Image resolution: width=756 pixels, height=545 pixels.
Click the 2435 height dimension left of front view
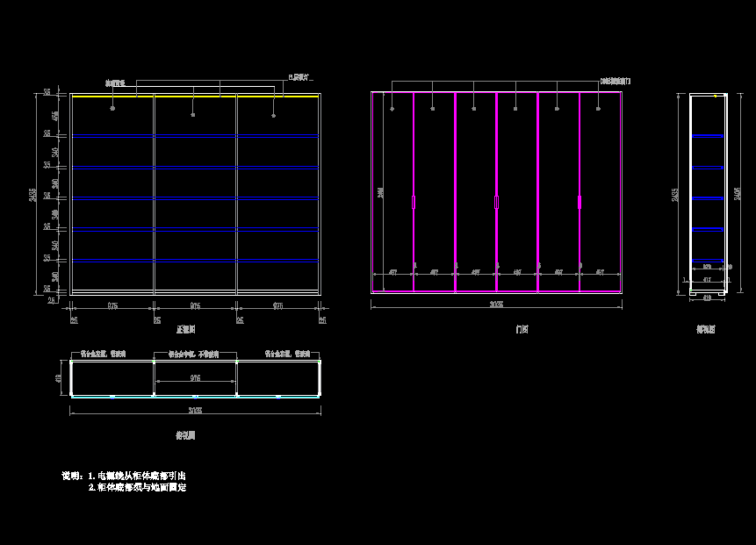pos(33,195)
